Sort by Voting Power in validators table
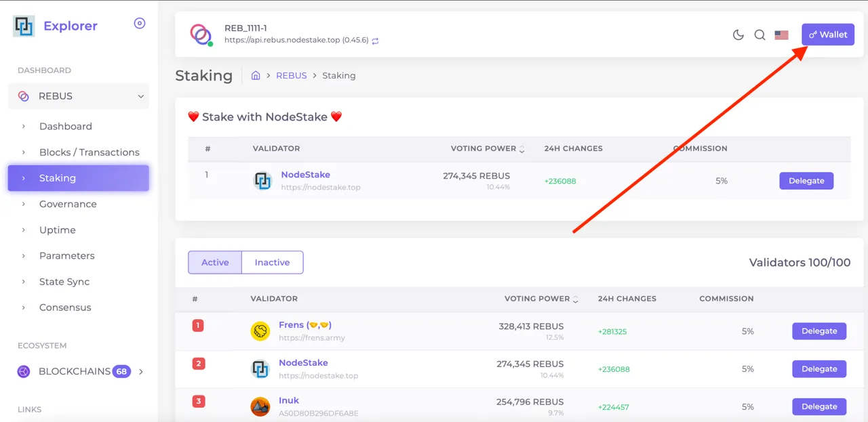 pyautogui.click(x=542, y=299)
